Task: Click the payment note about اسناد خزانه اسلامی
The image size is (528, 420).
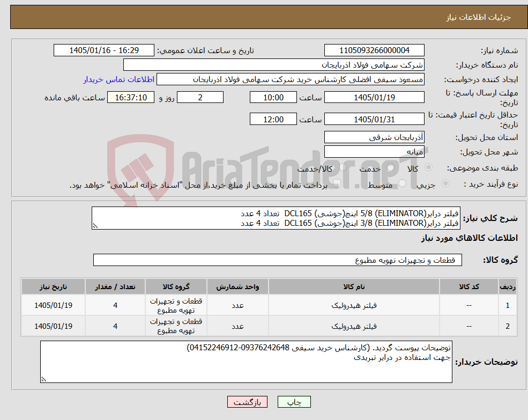Action: (x=198, y=185)
